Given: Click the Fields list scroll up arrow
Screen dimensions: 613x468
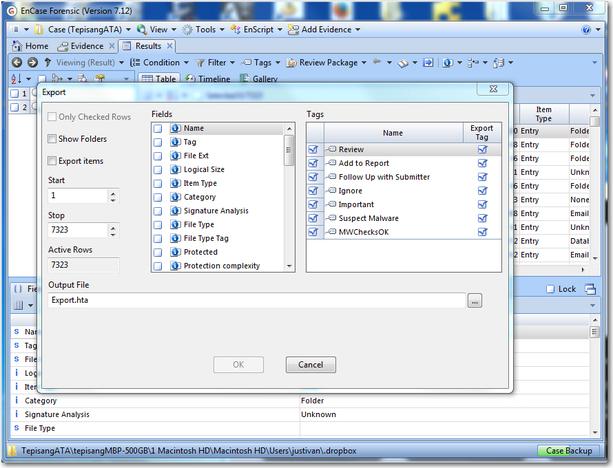Looking at the screenshot, I should click(289, 129).
